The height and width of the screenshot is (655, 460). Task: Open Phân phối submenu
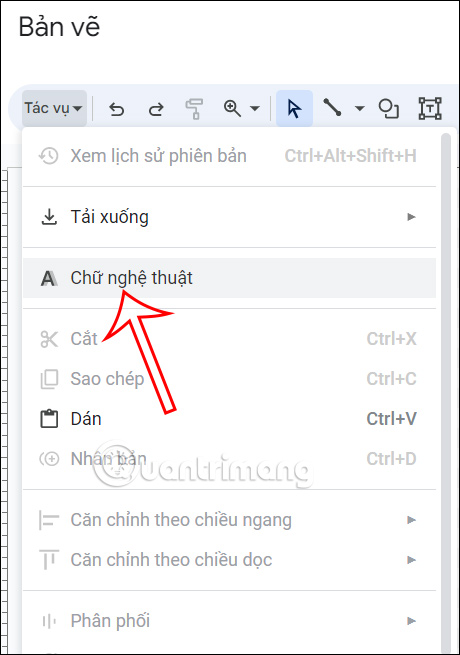(229, 621)
